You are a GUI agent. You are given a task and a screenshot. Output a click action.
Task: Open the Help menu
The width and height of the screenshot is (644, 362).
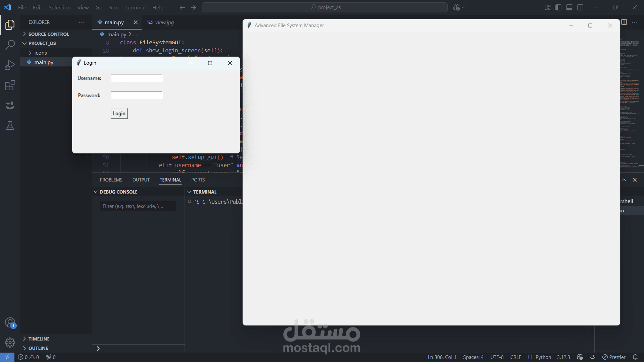click(158, 7)
